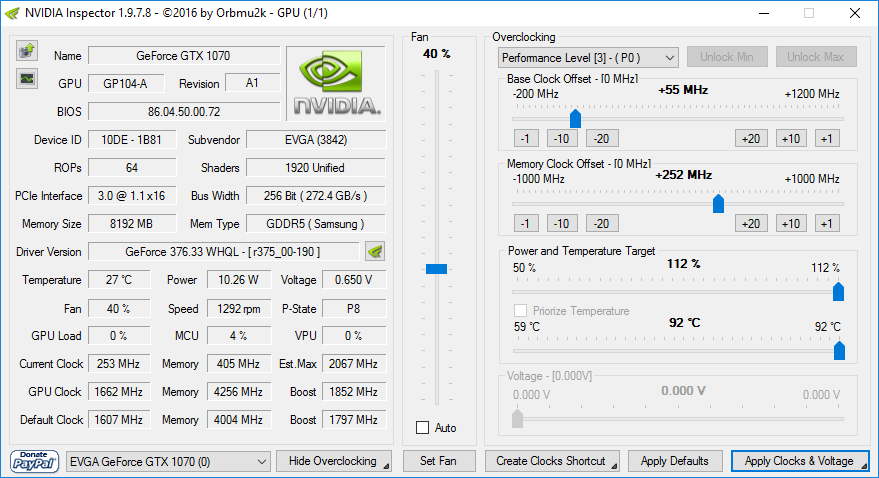Click +20 under Base Clock Offset

tap(751, 138)
